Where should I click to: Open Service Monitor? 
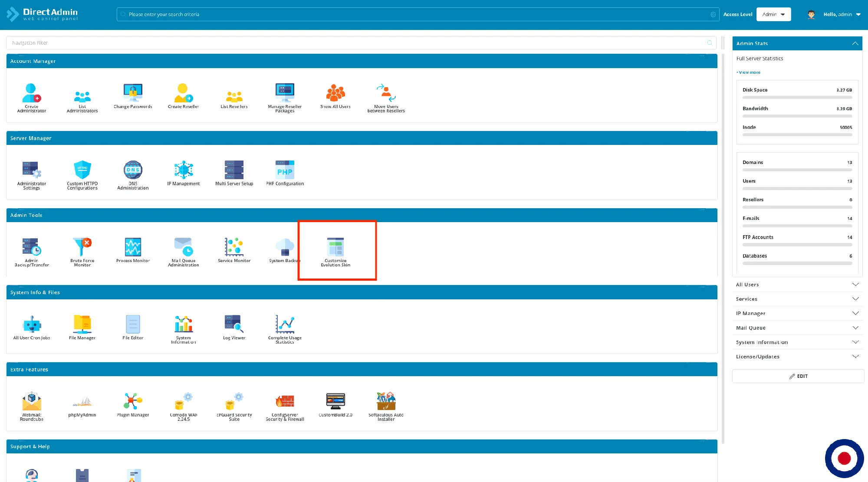234,250
